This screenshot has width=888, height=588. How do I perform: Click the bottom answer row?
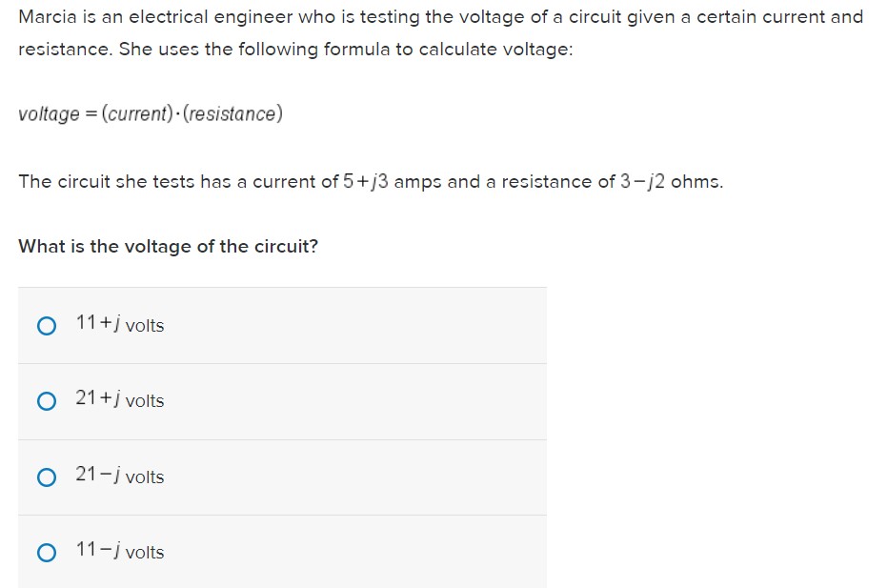pyautogui.click(x=283, y=552)
